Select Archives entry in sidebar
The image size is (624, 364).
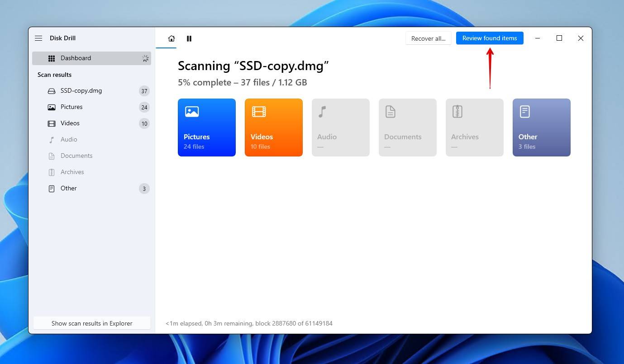pyautogui.click(x=91, y=172)
